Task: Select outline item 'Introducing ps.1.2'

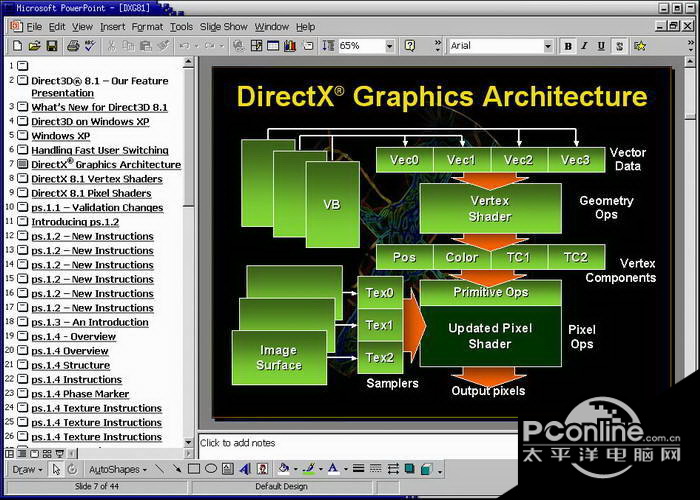Action: [75, 222]
